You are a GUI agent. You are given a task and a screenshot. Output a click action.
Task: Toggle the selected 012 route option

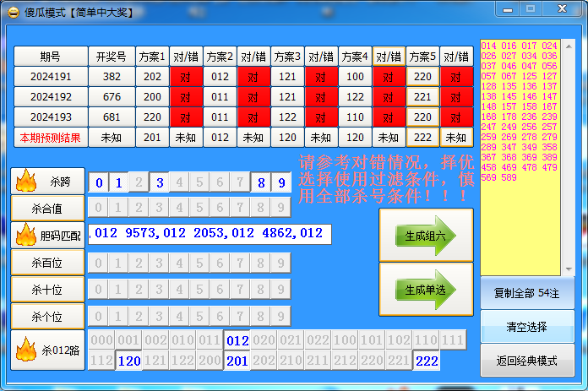[x=237, y=340]
